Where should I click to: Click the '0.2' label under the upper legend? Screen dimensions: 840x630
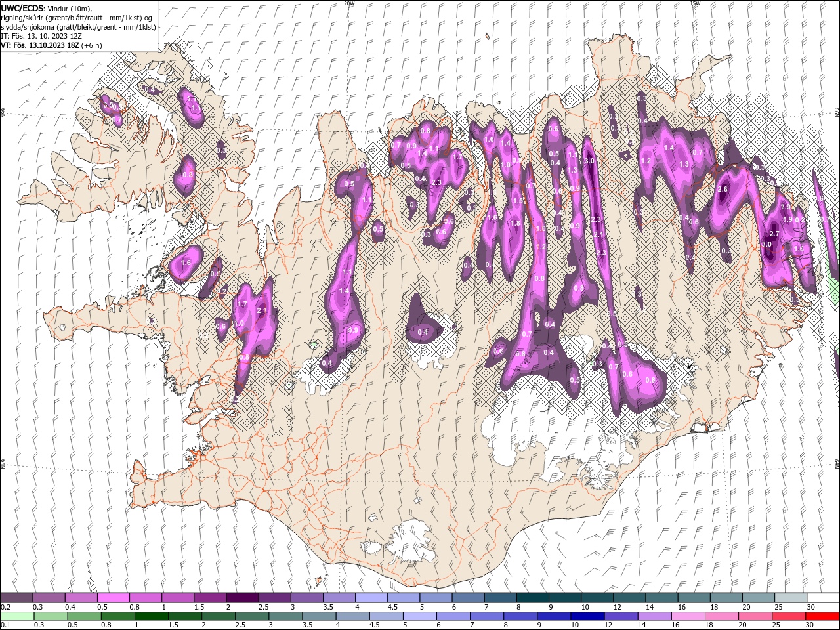click(x=5, y=607)
